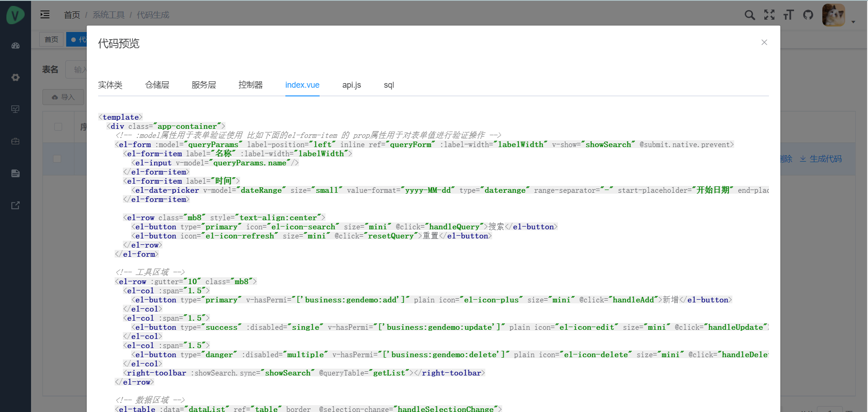Expand the user avatar dropdown arrow
The height and width of the screenshot is (412, 868).
tap(853, 21)
